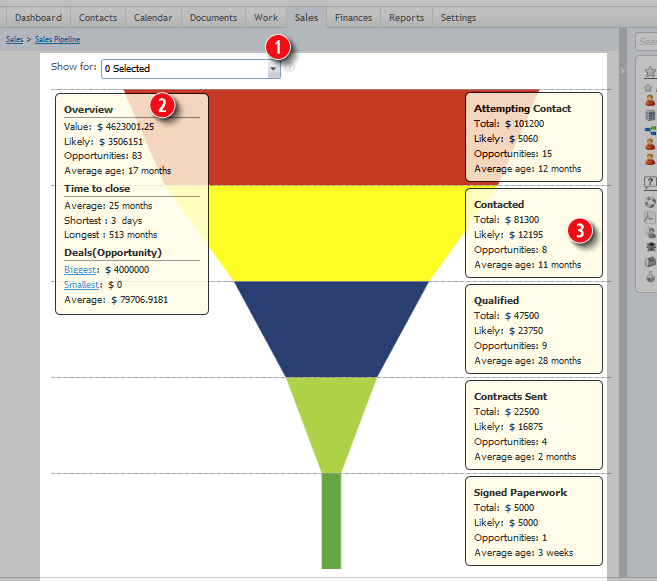The image size is (657, 581).
Task: Open the Reports tab
Action: 406,17
